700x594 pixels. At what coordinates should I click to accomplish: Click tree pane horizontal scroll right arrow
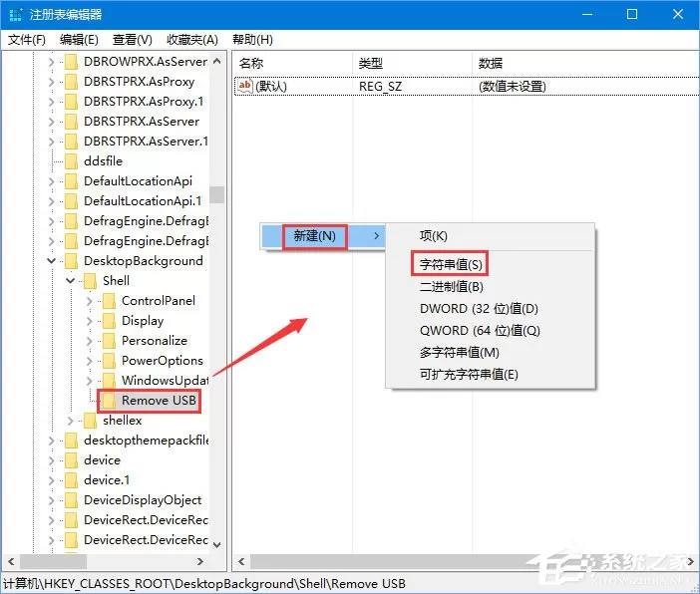pyautogui.click(x=200, y=561)
